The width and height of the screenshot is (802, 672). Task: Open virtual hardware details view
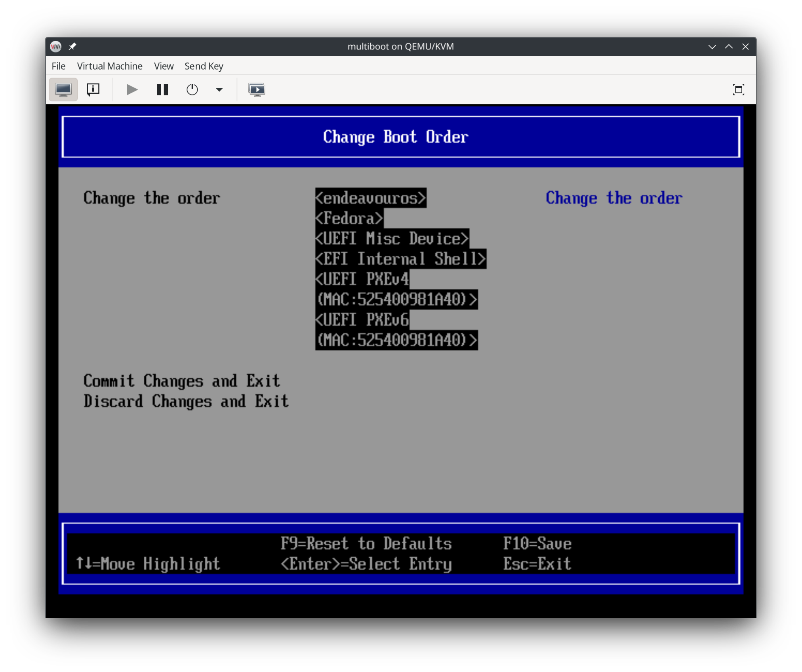click(93, 89)
